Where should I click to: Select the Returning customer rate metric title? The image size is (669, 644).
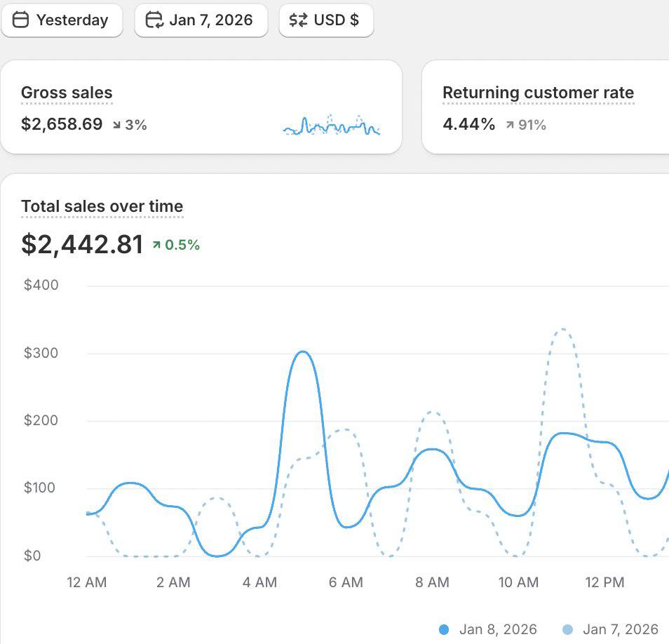click(537, 92)
